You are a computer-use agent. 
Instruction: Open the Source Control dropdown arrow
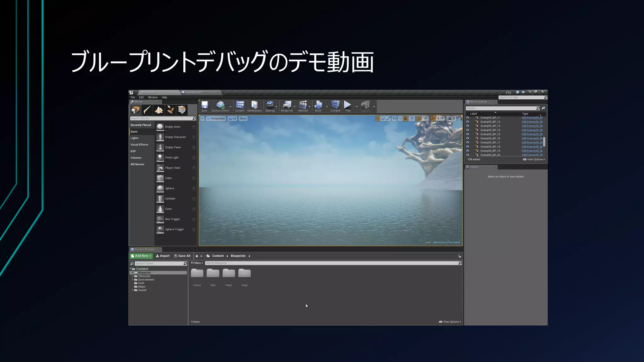coord(231,107)
